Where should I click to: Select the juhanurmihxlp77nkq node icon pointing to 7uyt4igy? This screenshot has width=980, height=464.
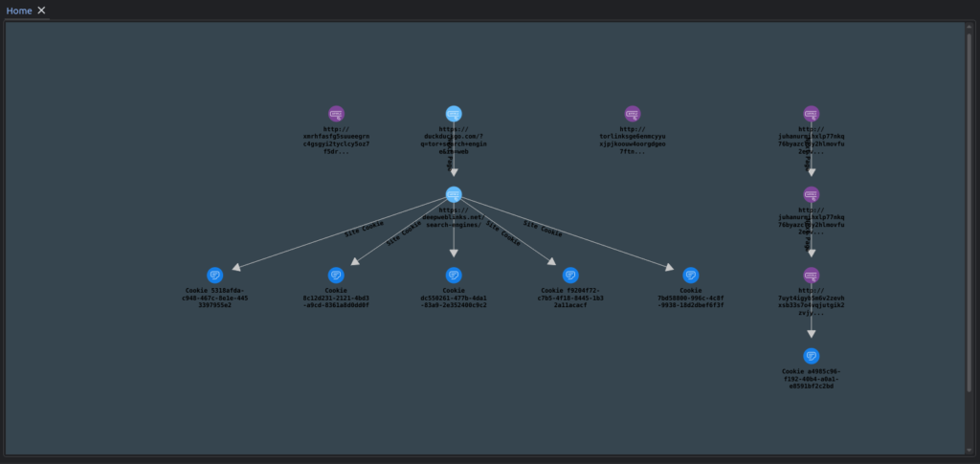(812, 194)
